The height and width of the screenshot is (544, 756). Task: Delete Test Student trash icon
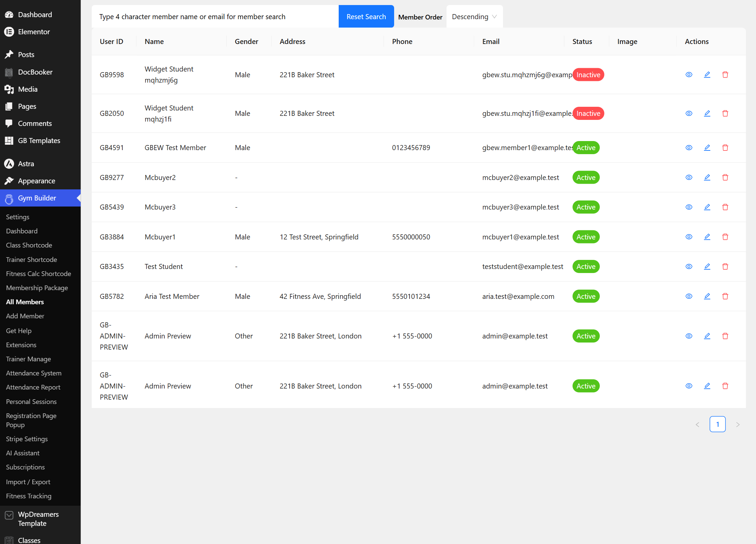(725, 267)
